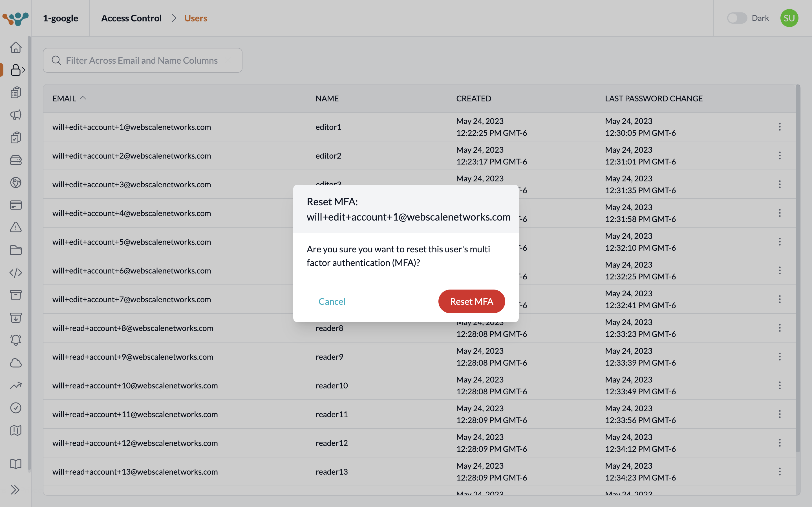Screen dimensions: 812x507
Task: Click the Home icon in sidebar
Action: [x=16, y=47]
